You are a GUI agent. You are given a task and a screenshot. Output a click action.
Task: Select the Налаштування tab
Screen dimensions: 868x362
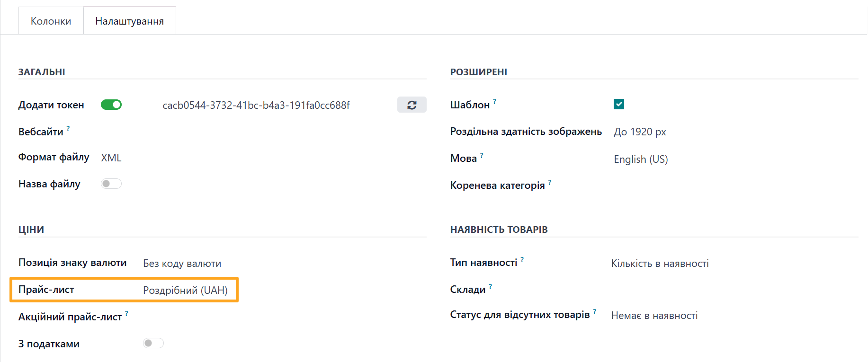click(129, 21)
